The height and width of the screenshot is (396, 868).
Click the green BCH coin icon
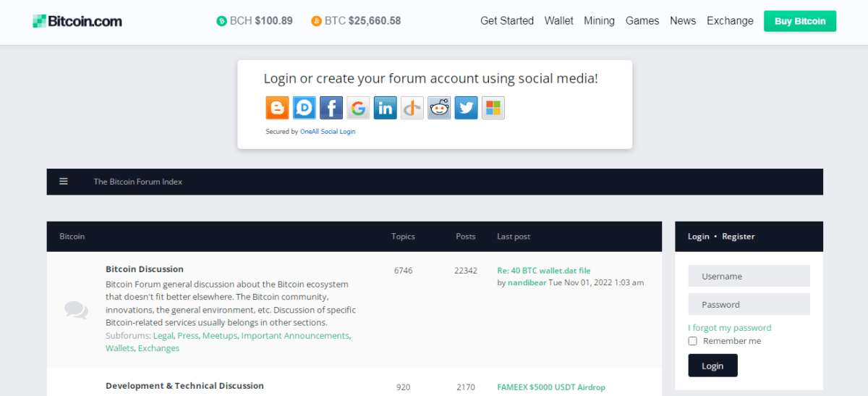221,21
